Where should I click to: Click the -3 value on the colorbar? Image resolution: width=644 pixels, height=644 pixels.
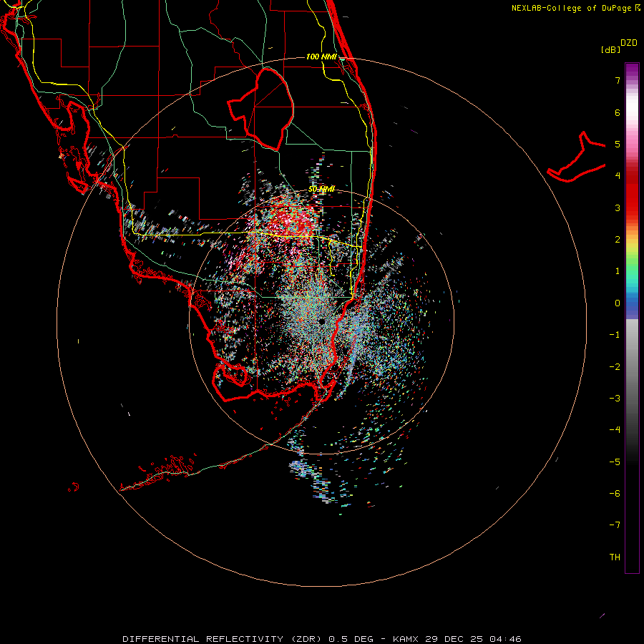[615, 398]
